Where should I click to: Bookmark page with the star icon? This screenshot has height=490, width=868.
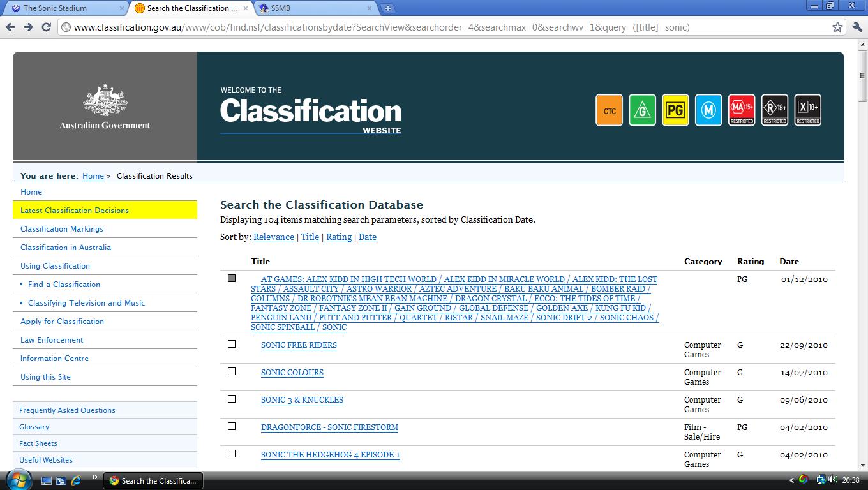point(837,27)
